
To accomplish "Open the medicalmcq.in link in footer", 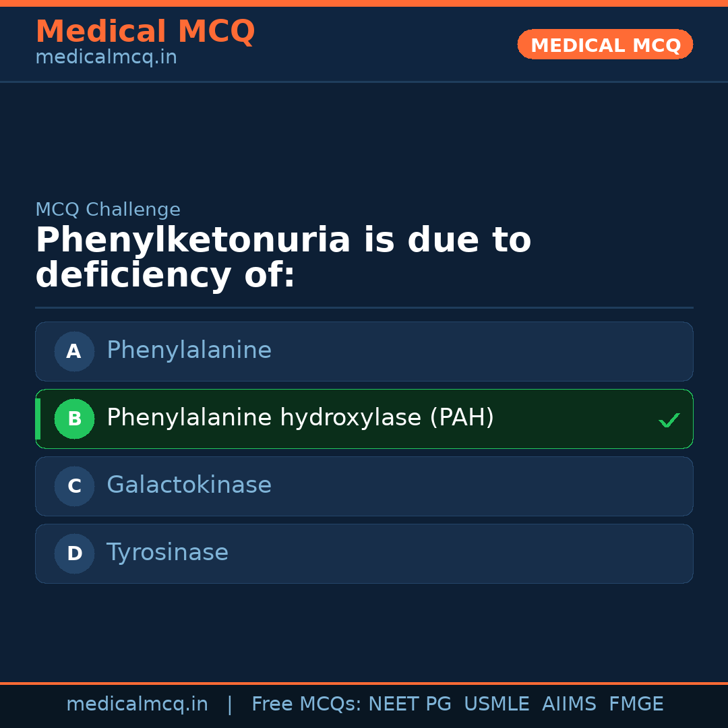I will (137, 704).
